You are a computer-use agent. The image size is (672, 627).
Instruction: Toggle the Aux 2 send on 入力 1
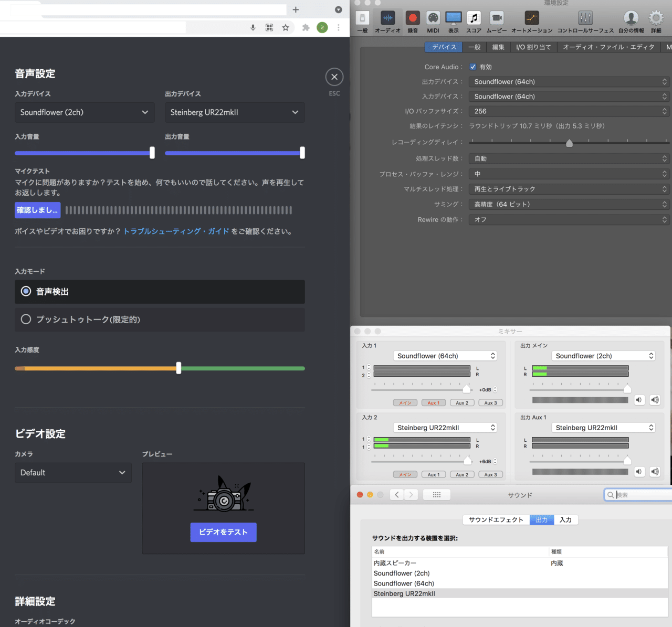(462, 403)
